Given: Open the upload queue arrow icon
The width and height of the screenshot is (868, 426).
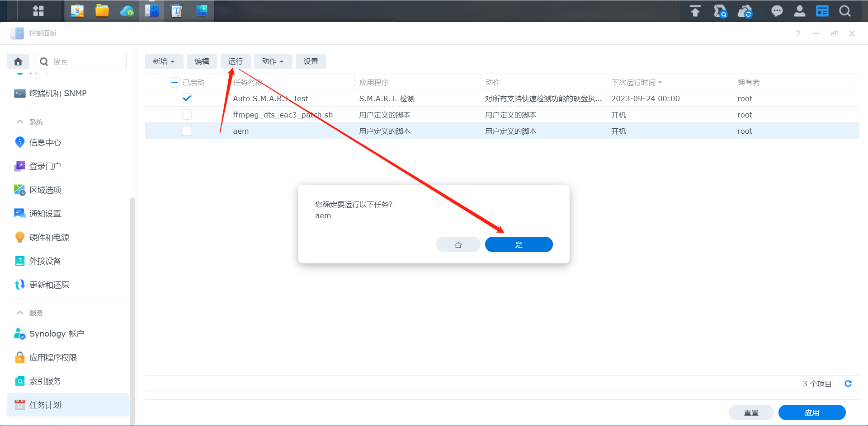Looking at the screenshot, I should click(695, 11).
